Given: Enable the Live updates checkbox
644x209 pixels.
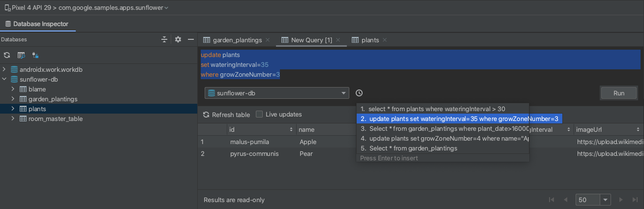Looking at the screenshot, I should (259, 115).
